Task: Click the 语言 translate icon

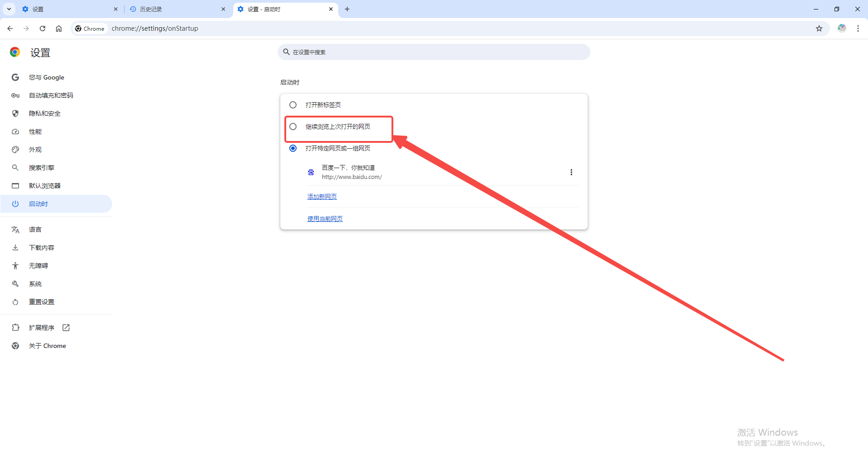Action: 15,230
